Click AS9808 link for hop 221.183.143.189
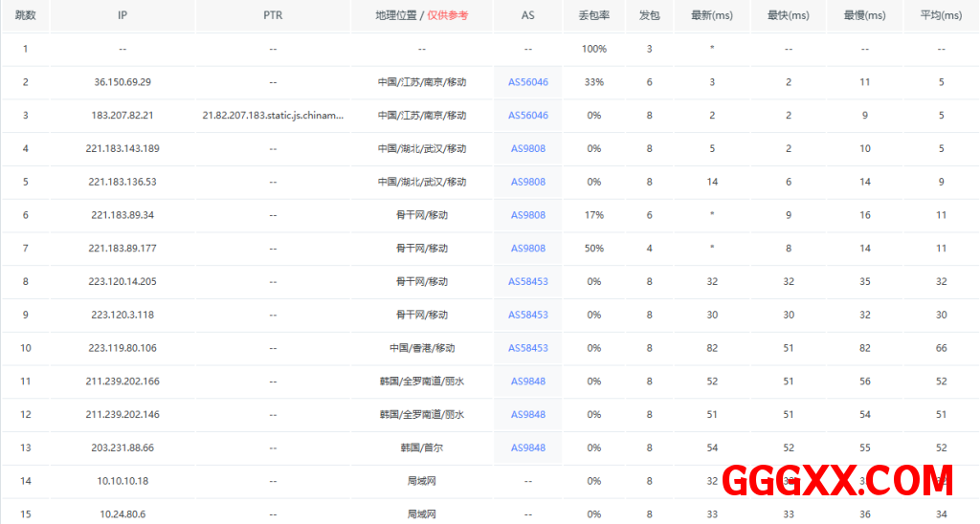Screen dimensions: 980x524 527,149
